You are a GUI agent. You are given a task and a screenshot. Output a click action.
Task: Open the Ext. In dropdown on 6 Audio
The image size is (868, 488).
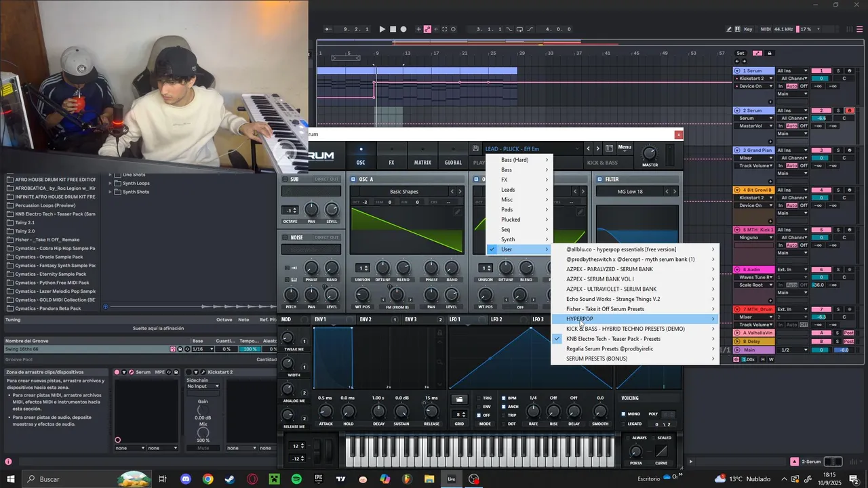coord(793,270)
